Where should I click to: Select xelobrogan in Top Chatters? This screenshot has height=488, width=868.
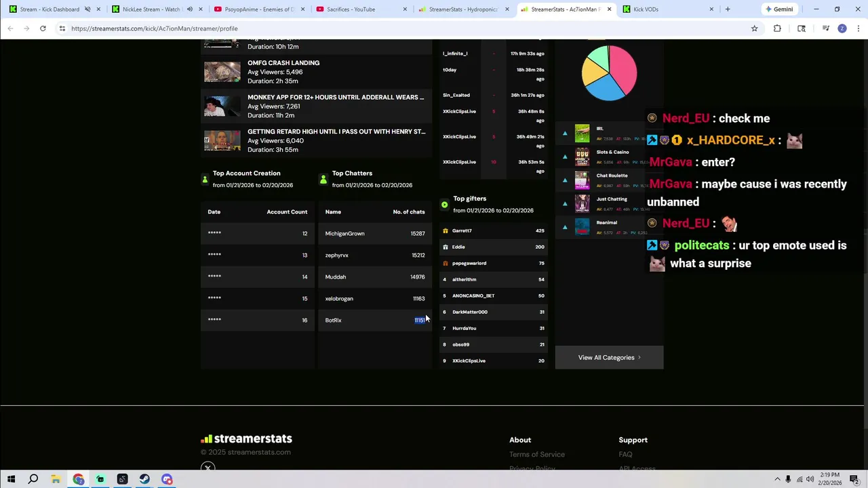coord(339,299)
